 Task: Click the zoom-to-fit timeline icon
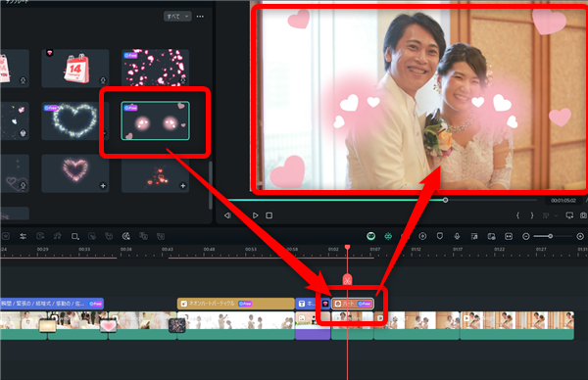508,236
